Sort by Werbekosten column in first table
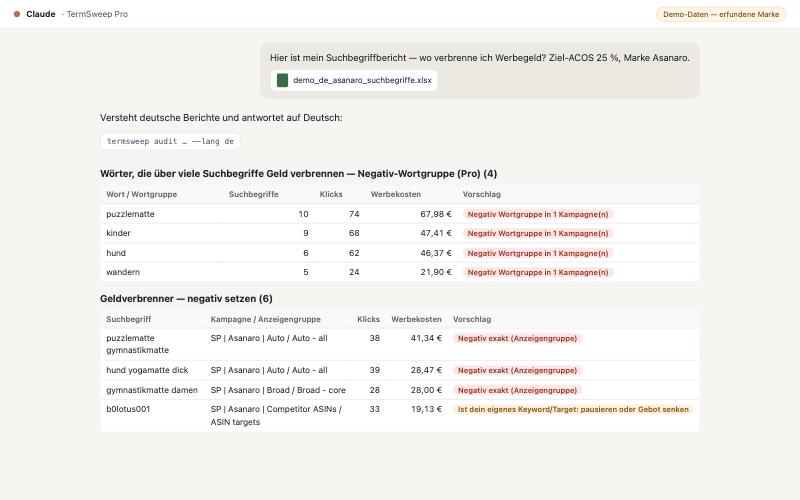800x500 pixels. point(395,194)
